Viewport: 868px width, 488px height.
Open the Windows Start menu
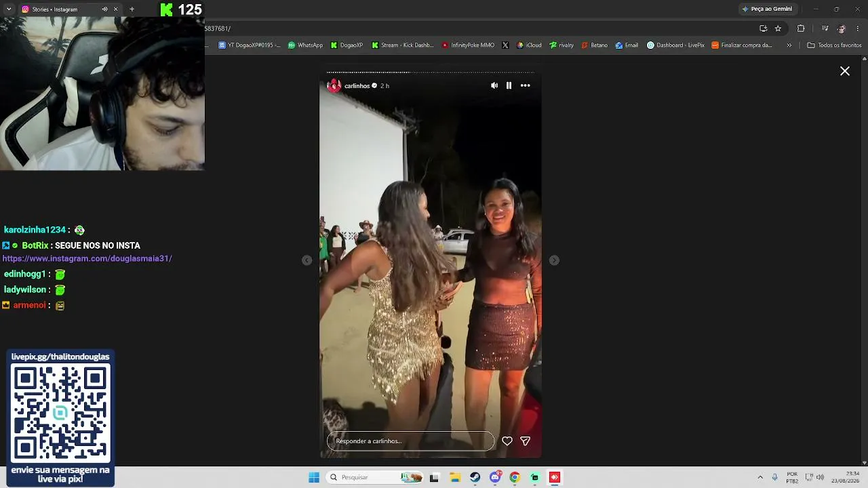point(314,477)
